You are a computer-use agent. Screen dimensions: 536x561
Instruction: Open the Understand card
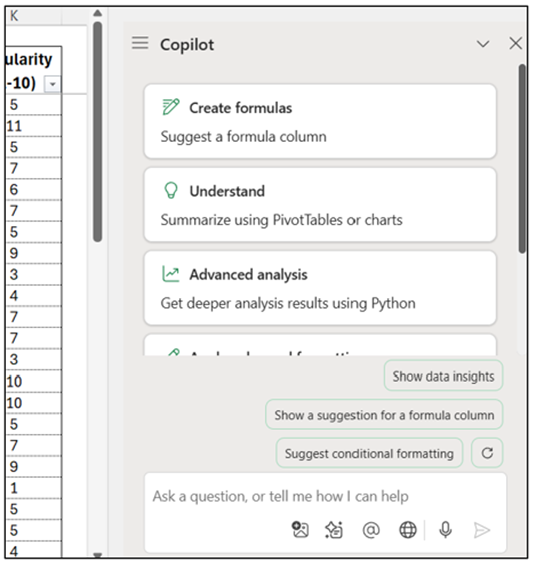320,205
